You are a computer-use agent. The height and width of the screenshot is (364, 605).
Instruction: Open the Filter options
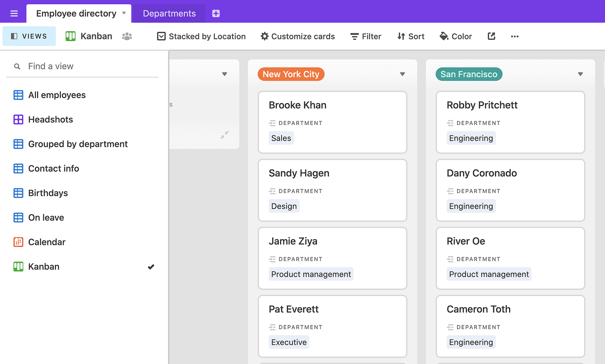pos(365,37)
